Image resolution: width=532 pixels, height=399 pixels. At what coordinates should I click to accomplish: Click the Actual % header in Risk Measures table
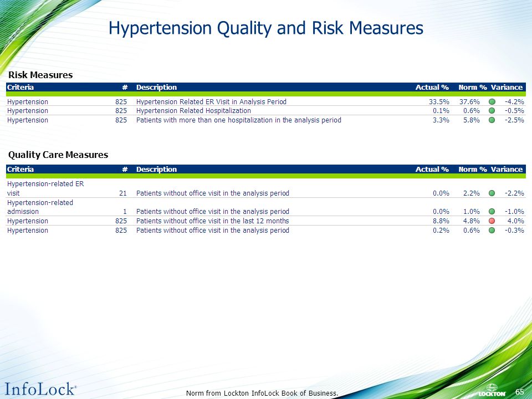point(432,87)
